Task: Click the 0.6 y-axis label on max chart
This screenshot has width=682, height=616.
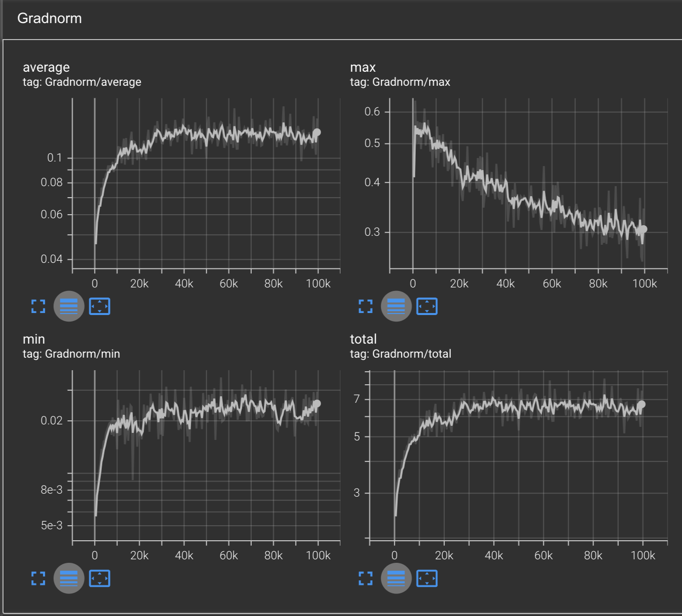Action: click(372, 111)
